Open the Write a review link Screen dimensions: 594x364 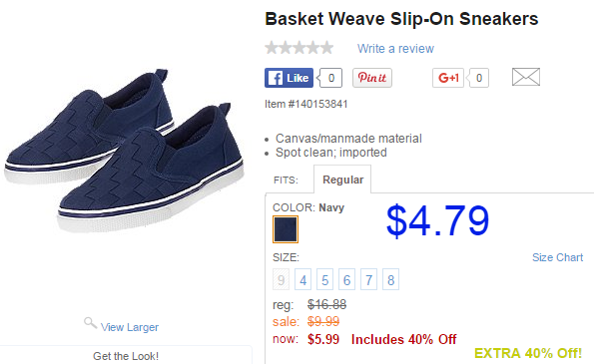(395, 49)
